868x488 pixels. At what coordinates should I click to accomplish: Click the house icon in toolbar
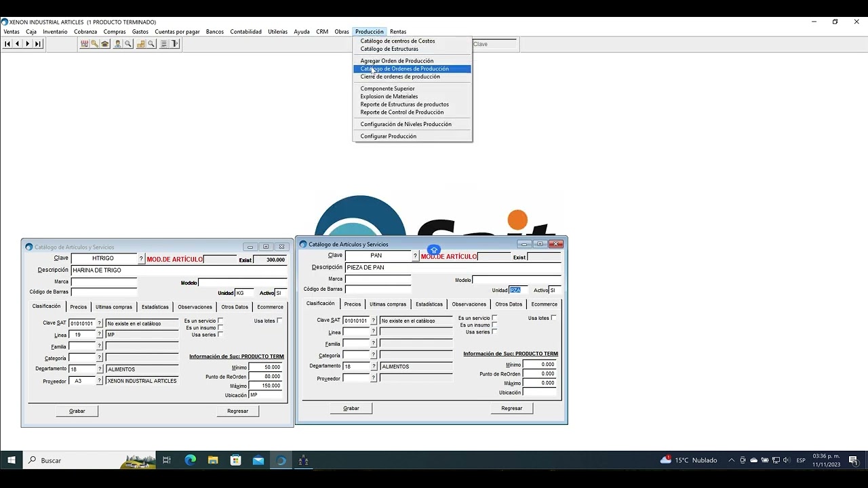pos(105,44)
